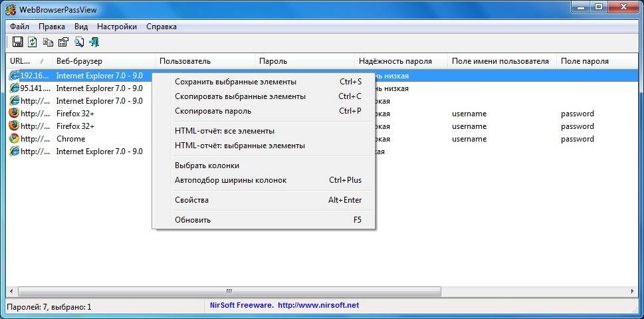
Task: Click 'password' in the second Firefox row
Action: pos(578,126)
